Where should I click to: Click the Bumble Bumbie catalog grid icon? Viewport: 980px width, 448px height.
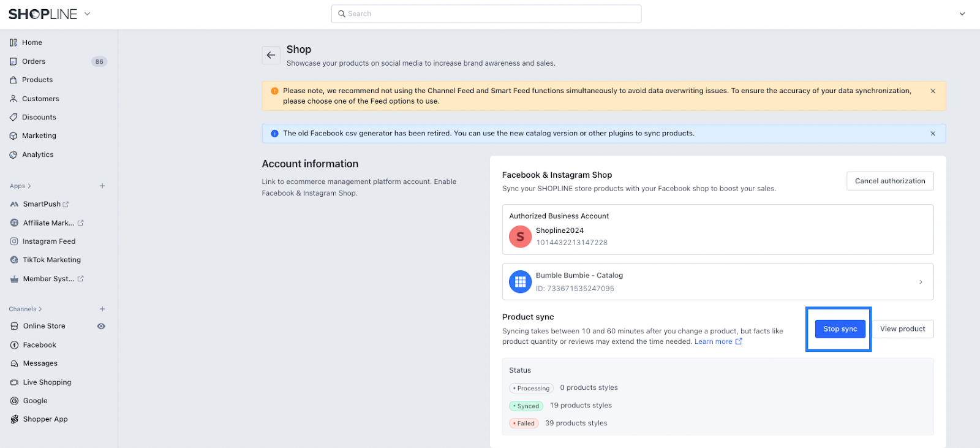click(520, 282)
